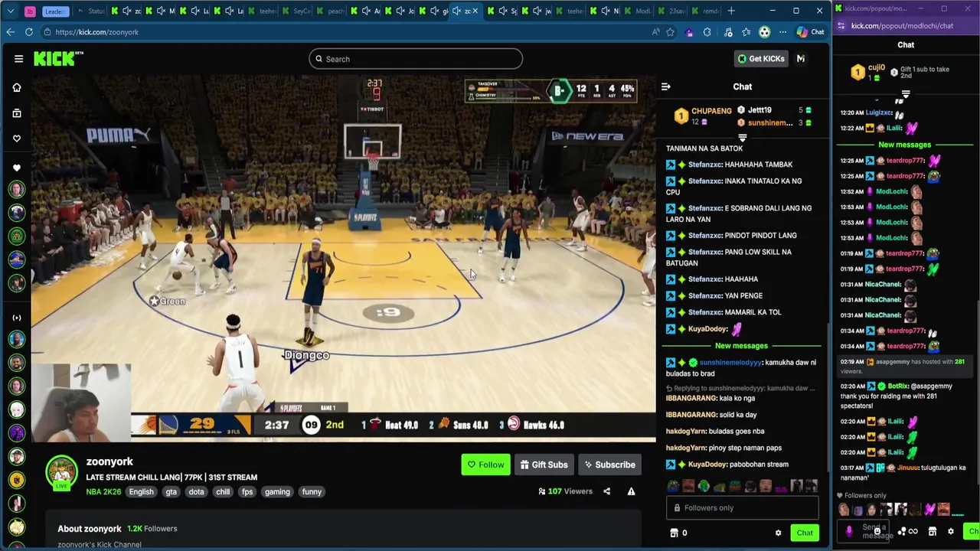The width and height of the screenshot is (980, 551).
Task: Select the chill tag
Action: click(223, 492)
